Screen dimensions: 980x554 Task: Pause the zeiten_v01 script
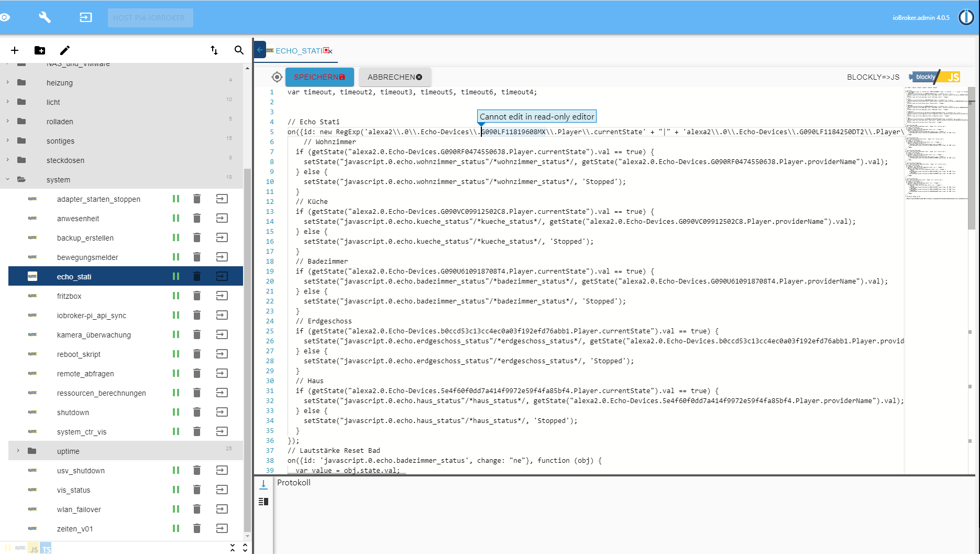[176, 528]
